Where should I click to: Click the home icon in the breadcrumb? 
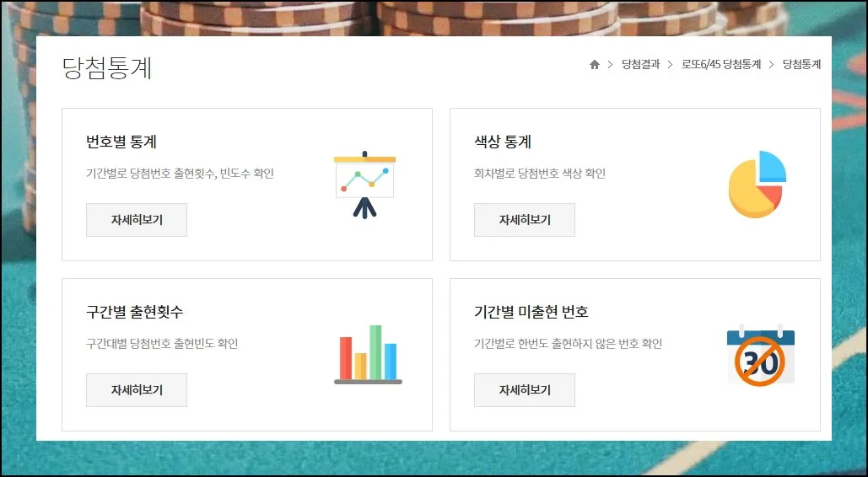tap(595, 65)
